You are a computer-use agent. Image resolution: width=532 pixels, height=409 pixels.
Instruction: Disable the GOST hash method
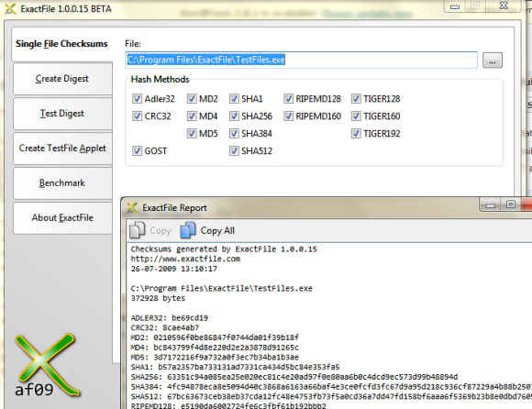[137, 150]
